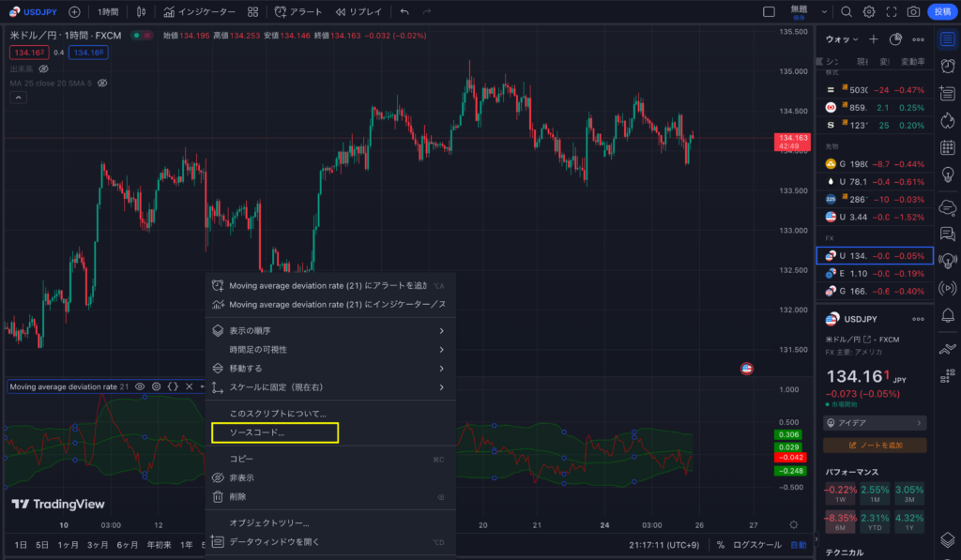The image size is (961, 560).
Task: Start bar replay with リプレイ
Action: tap(359, 11)
